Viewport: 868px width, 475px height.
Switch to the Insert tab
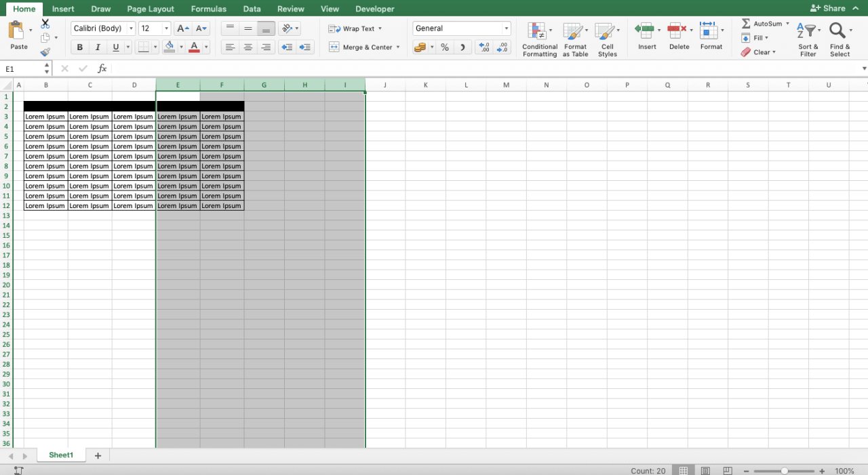click(63, 9)
